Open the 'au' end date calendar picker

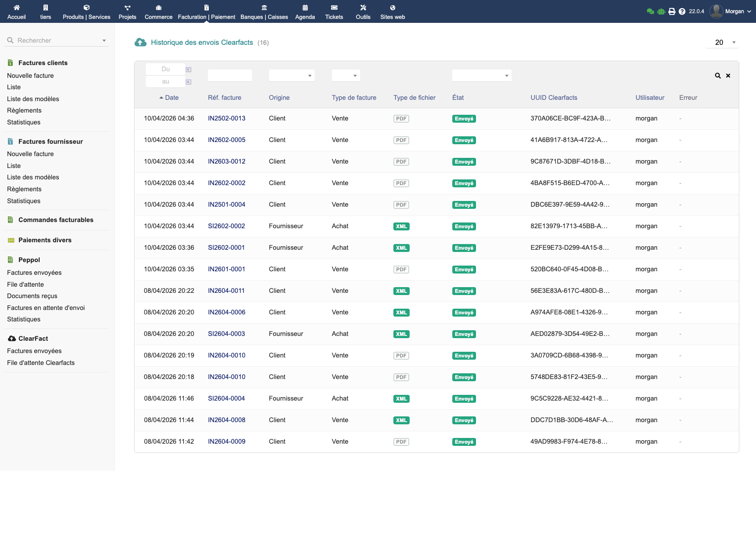pyautogui.click(x=189, y=82)
